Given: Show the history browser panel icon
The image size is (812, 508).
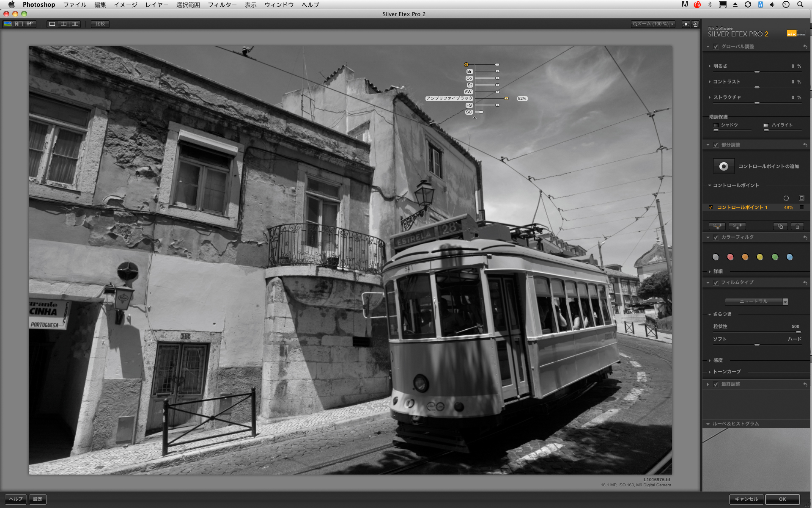Looking at the screenshot, I should 30,24.
